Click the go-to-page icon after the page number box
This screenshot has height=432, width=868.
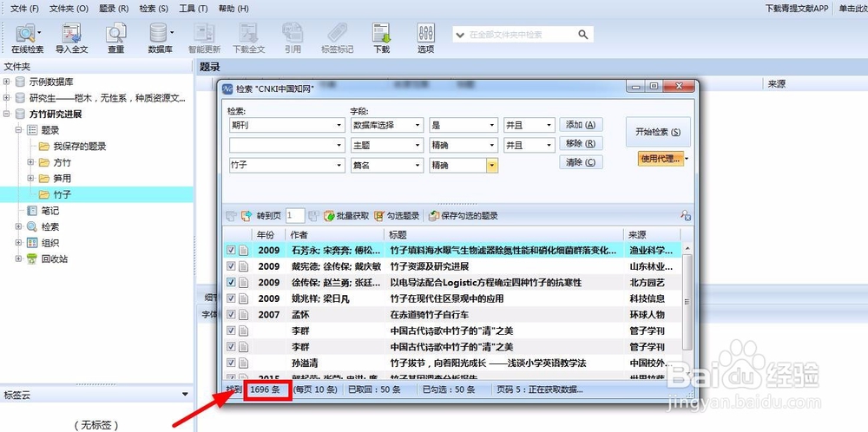pyautogui.click(x=313, y=216)
